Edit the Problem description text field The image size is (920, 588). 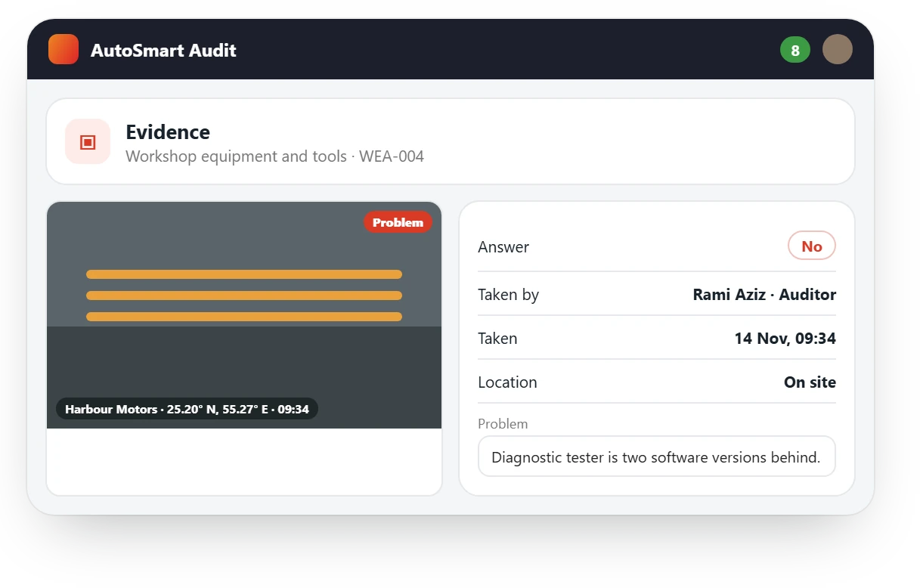click(x=657, y=456)
